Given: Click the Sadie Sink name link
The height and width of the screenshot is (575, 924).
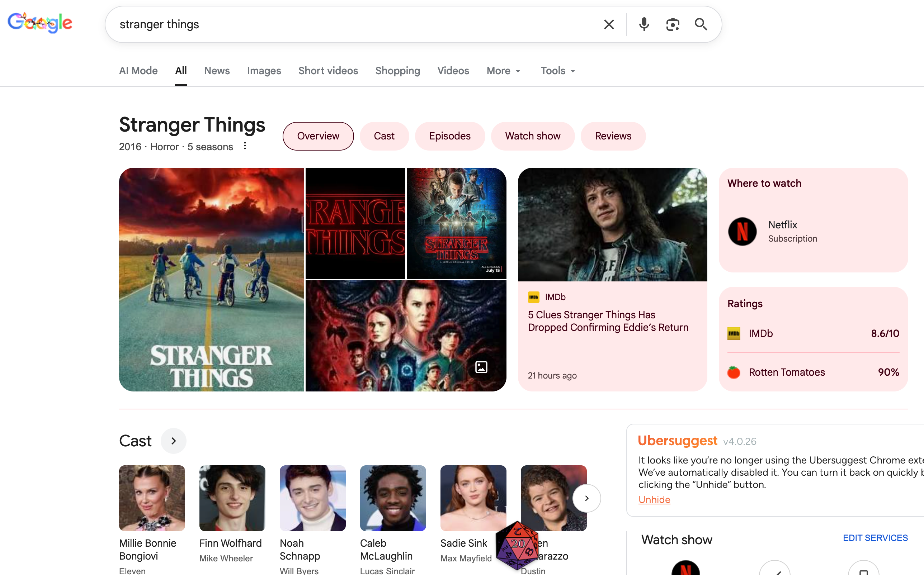Looking at the screenshot, I should tap(464, 543).
